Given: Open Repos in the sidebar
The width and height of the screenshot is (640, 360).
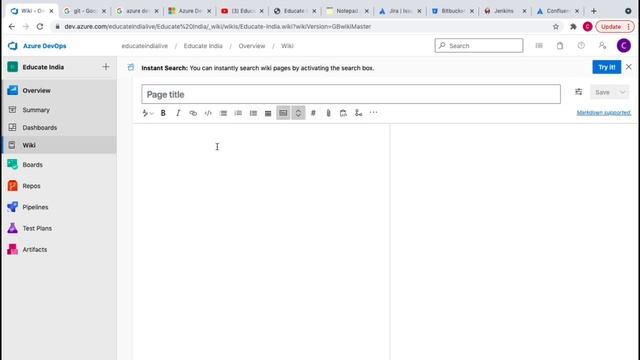Looking at the screenshot, I should tap(60, 186).
